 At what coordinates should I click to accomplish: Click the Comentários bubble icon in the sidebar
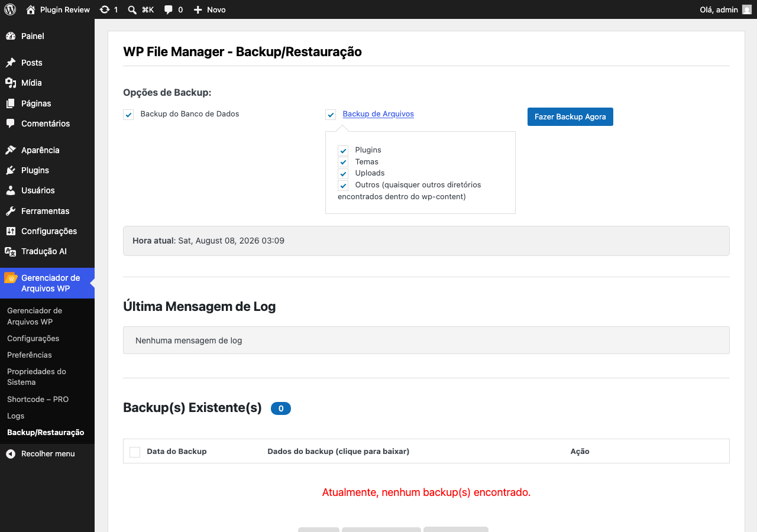click(11, 124)
